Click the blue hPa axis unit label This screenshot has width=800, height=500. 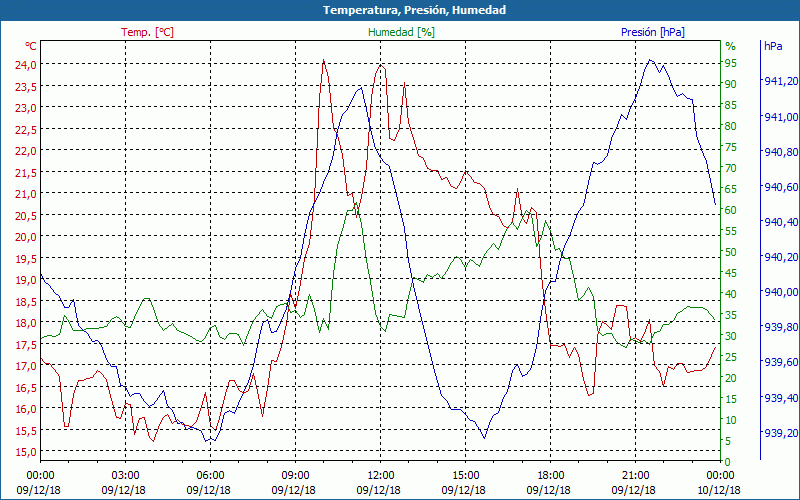point(773,46)
